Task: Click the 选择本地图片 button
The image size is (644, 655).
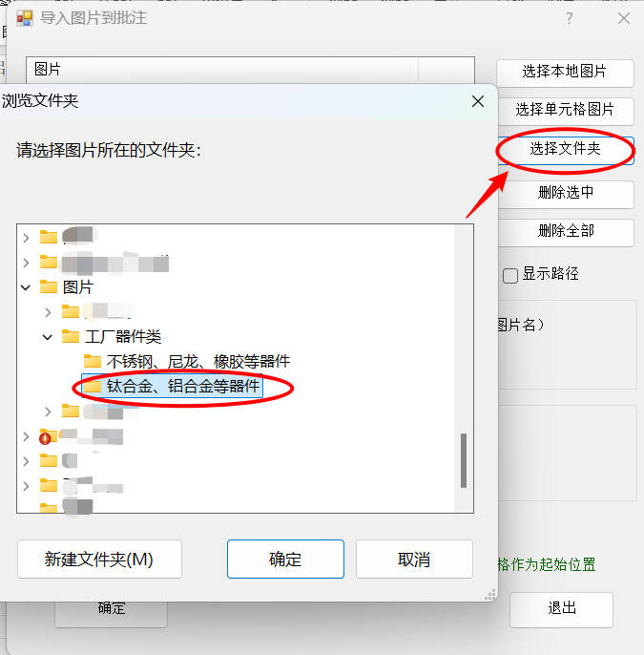Action: [565, 72]
